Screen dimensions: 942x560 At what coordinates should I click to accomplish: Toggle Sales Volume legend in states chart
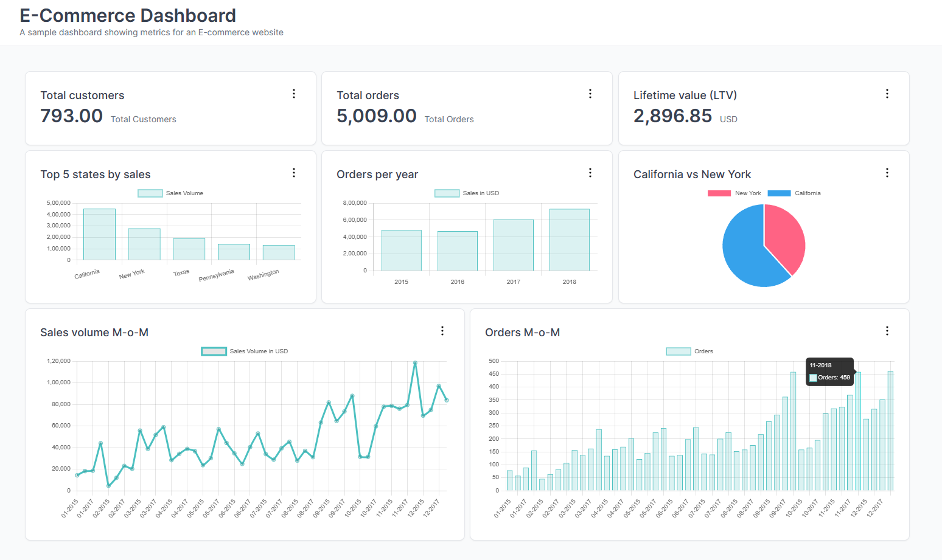[x=171, y=193]
